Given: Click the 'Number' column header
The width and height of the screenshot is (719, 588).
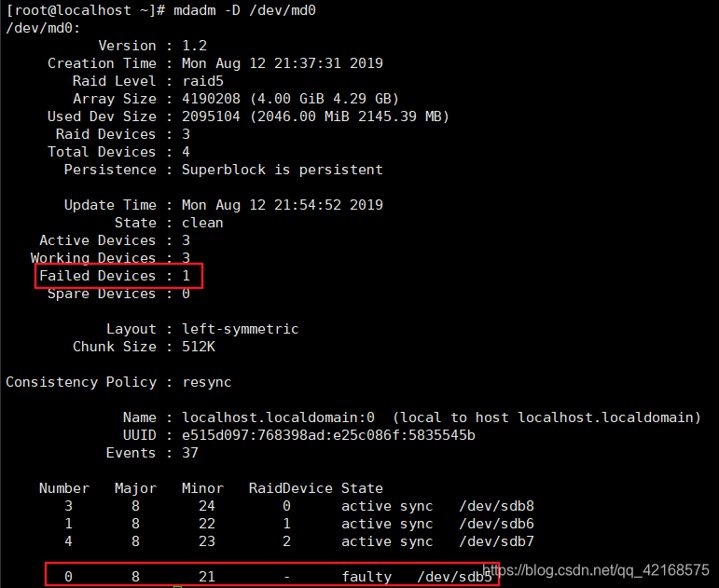Looking at the screenshot, I should pyautogui.click(x=64, y=488).
